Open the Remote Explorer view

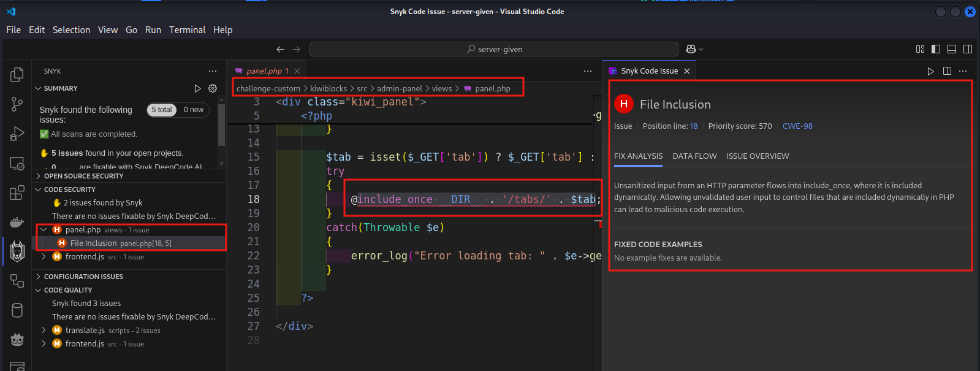tap(17, 163)
